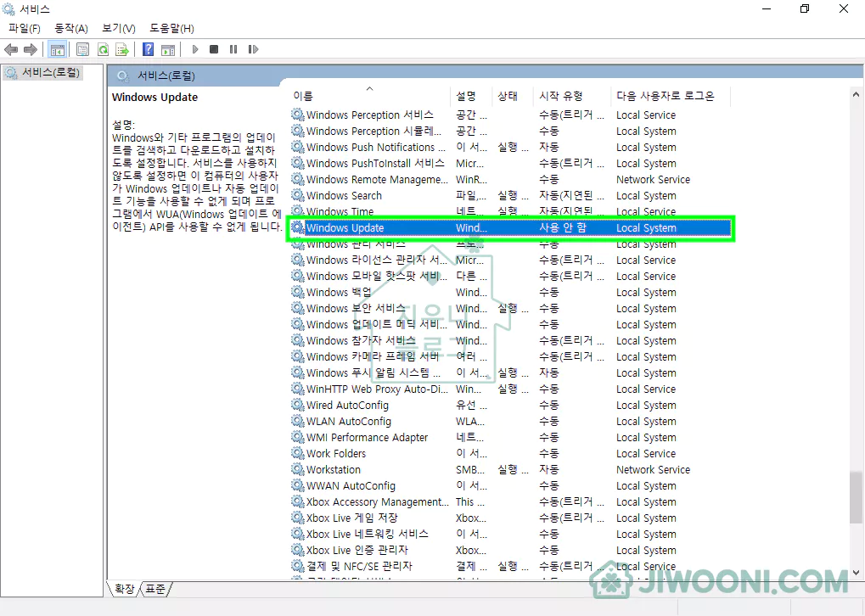Open the Properties toolbar icon
The height and width of the screenshot is (616, 865).
(82, 49)
